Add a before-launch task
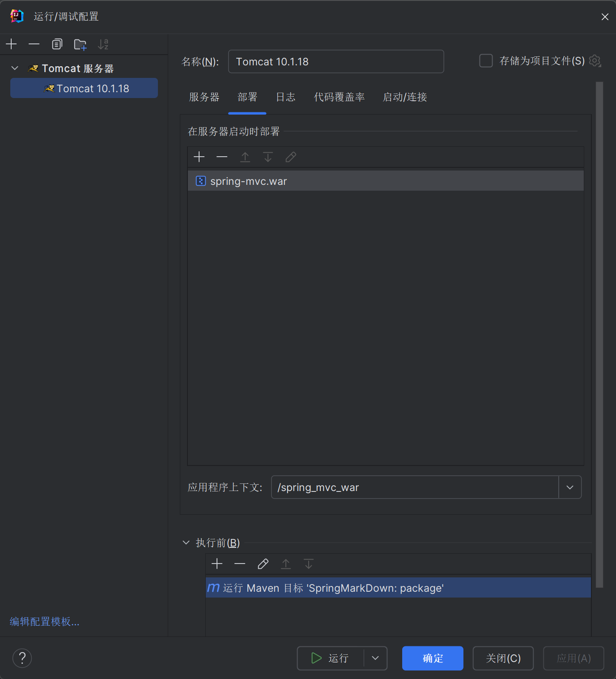 coord(217,564)
